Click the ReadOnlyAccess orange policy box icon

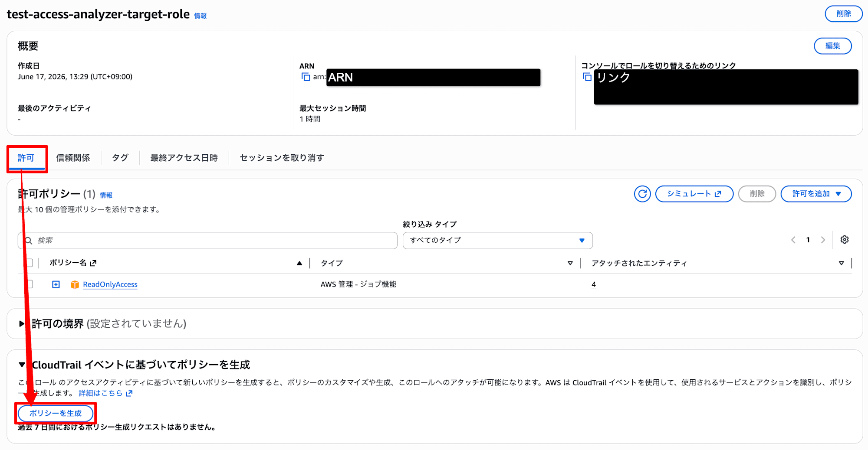coord(75,284)
